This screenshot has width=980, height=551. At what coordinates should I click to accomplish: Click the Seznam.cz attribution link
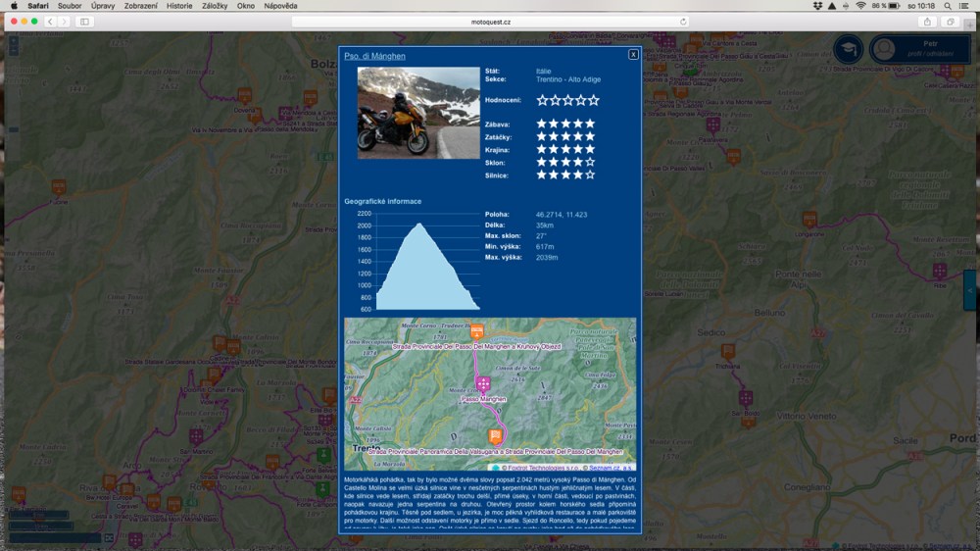tap(612, 468)
